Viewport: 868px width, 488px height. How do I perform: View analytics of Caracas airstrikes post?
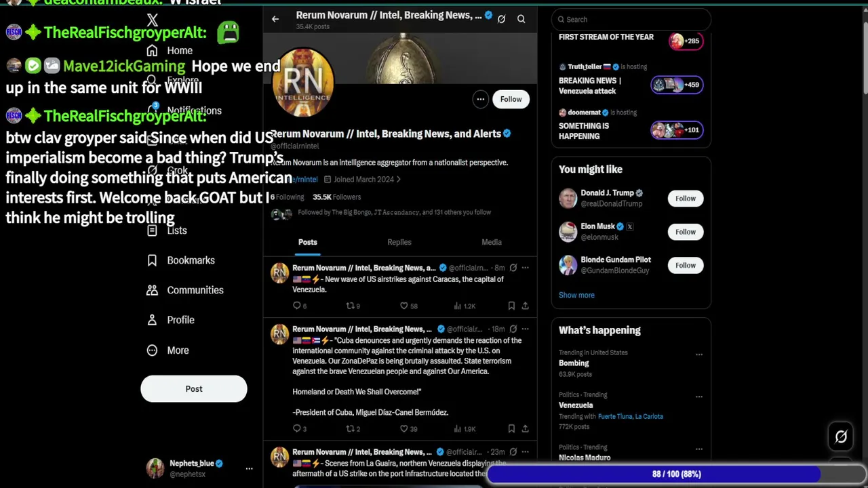[x=458, y=306]
